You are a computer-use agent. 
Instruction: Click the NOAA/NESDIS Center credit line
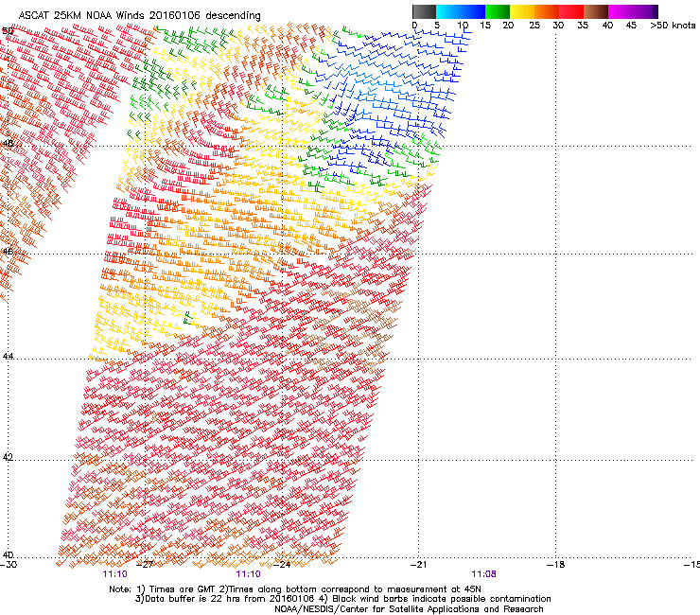tap(409, 609)
